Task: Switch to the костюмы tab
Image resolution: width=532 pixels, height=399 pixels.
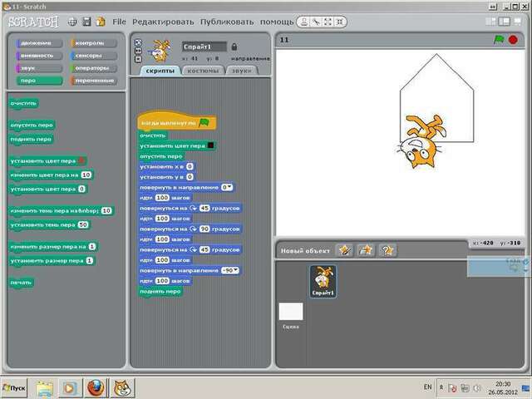Action: coord(203,71)
